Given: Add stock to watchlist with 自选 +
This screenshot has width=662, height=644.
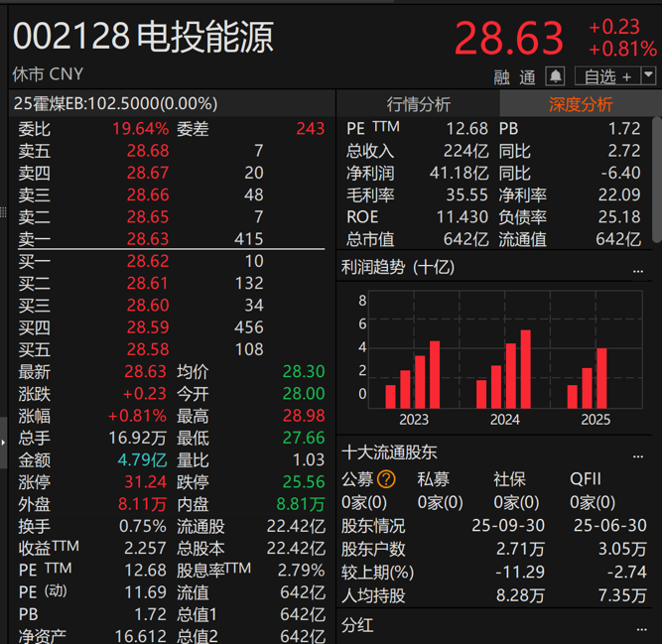Looking at the screenshot, I should 606,76.
